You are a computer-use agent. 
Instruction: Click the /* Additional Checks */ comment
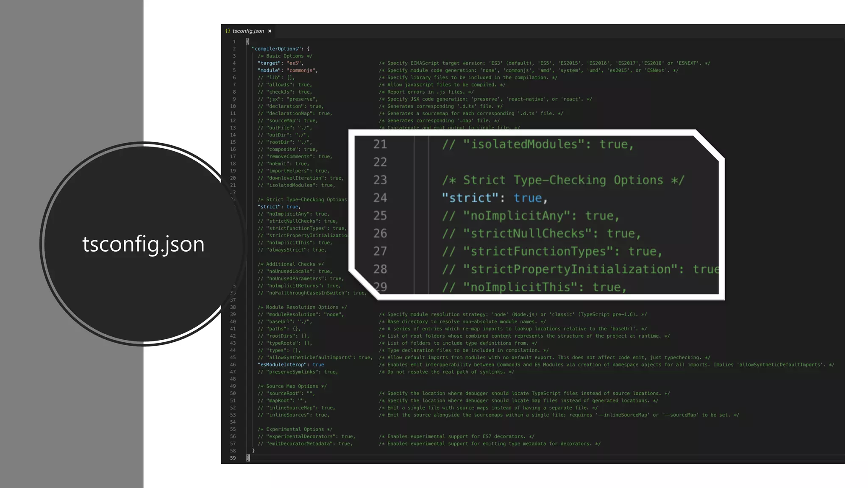(290, 264)
